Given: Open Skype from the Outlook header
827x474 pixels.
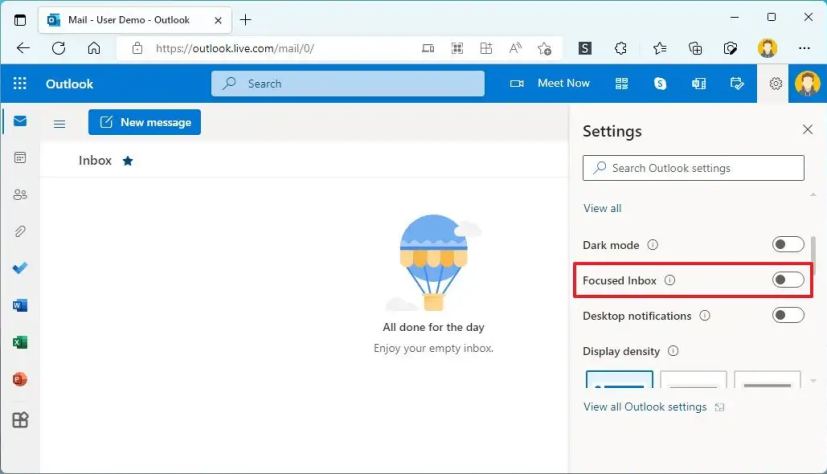Looking at the screenshot, I should [x=660, y=83].
